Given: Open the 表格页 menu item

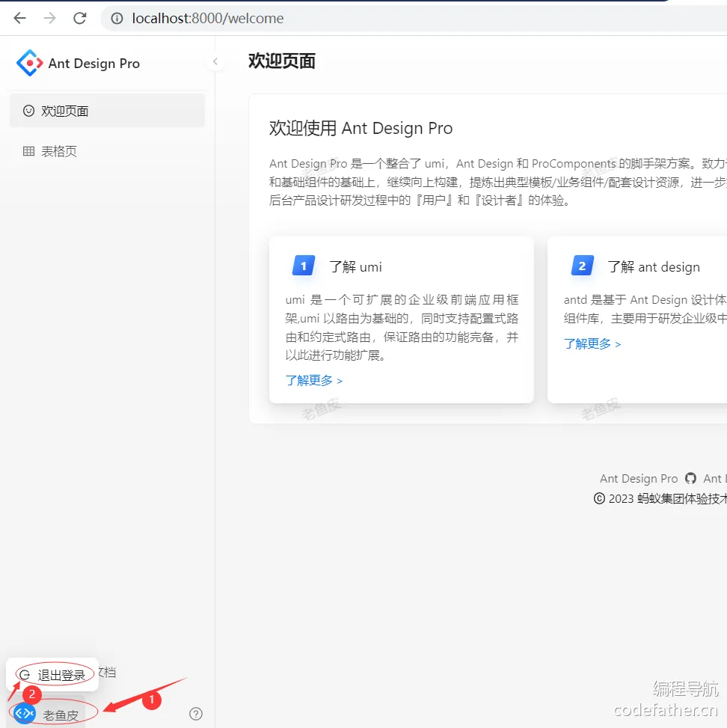Looking at the screenshot, I should pos(107,151).
